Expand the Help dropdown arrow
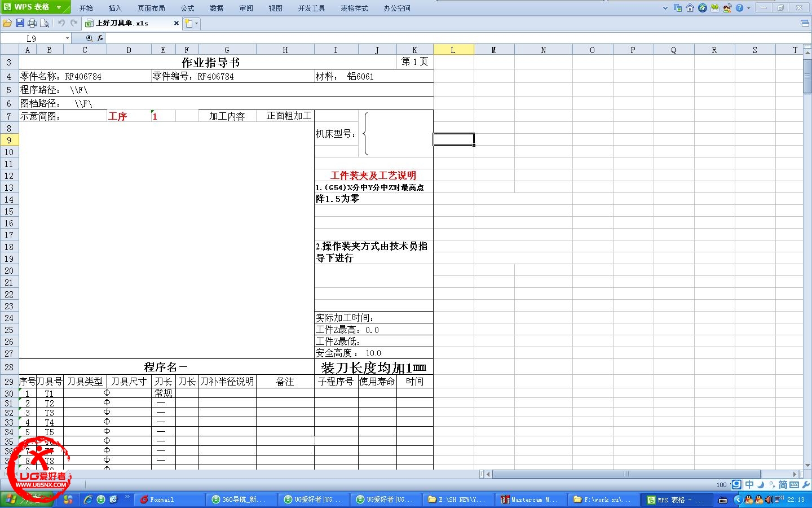The width and height of the screenshot is (812, 508). click(x=748, y=8)
